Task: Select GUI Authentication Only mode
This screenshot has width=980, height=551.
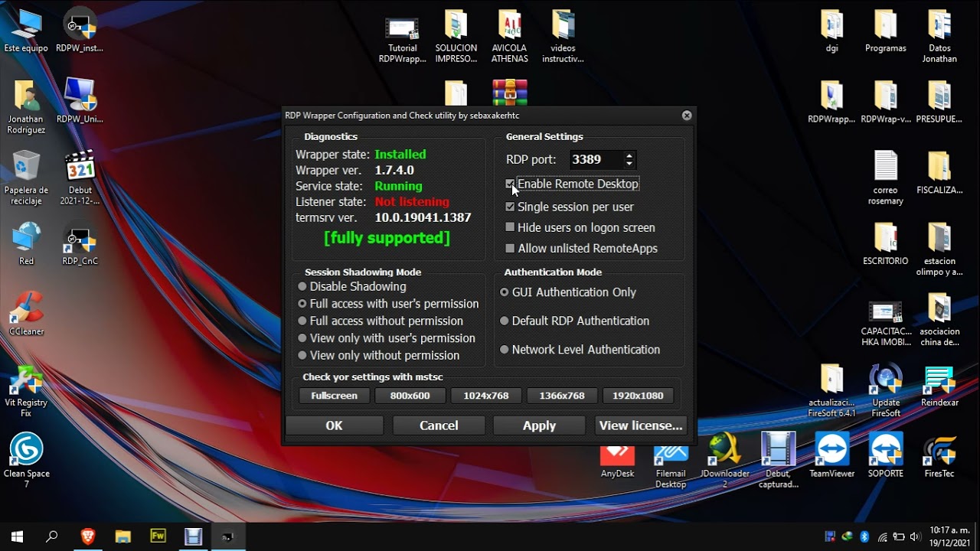Action: [x=504, y=292]
